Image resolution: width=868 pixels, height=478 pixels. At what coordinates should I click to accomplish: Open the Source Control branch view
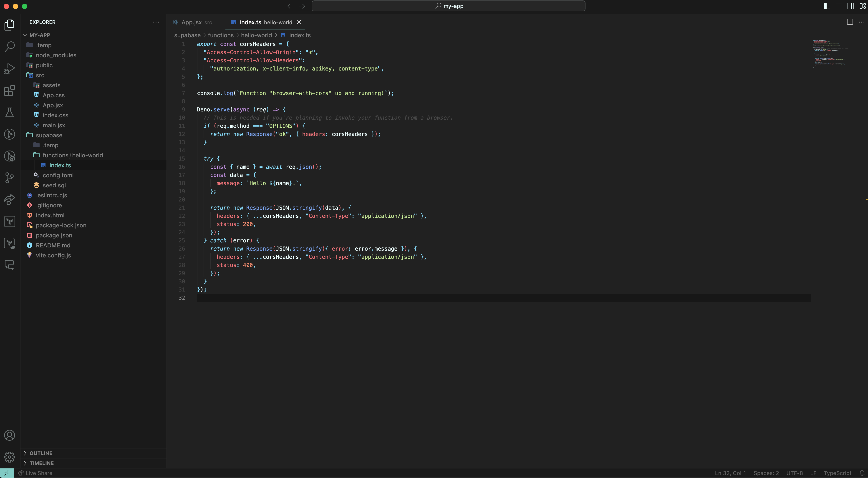[x=9, y=178]
